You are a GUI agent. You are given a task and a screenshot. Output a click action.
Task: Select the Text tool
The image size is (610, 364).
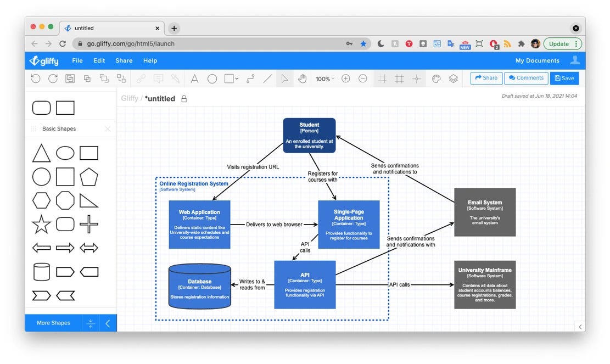pos(194,79)
